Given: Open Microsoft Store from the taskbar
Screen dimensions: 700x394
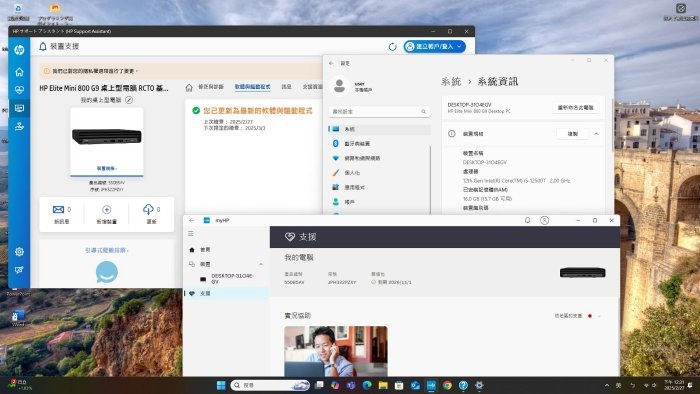Looking at the screenshot, I should 399,385.
